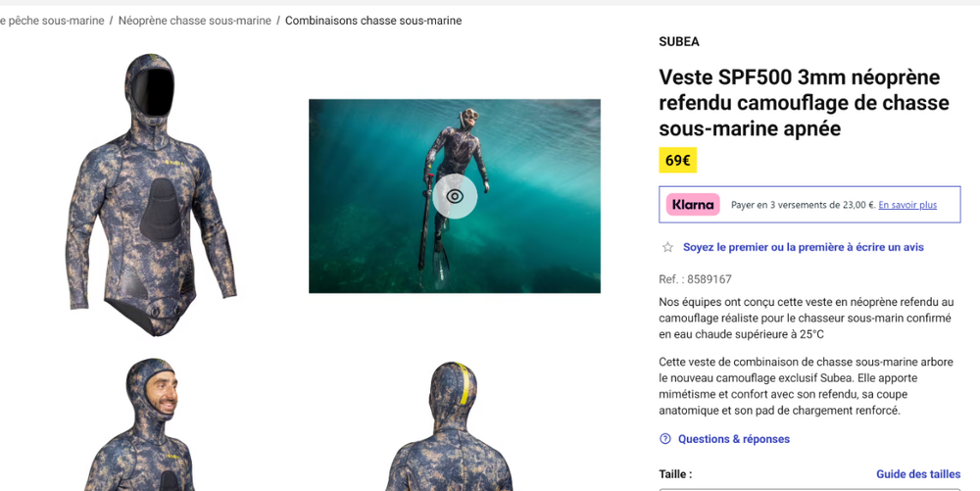This screenshot has width=980, height=491.
Task: Go to Combinaisons chasse sous-marine breadcrumb
Action: tap(373, 21)
